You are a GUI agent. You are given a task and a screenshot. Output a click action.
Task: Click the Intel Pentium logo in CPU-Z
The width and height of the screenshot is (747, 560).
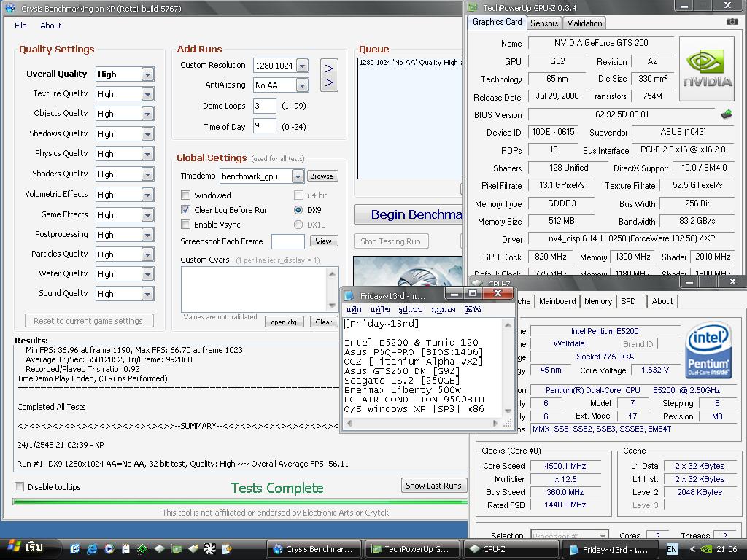(708, 351)
